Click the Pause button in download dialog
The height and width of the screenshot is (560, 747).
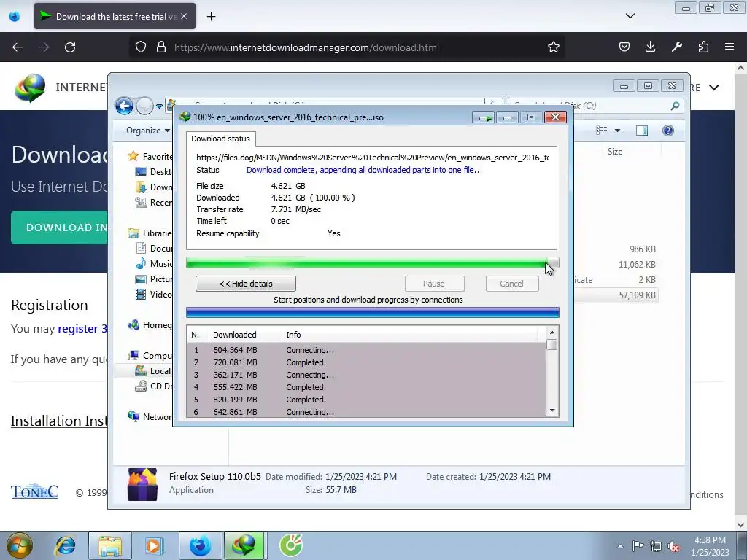point(434,284)
